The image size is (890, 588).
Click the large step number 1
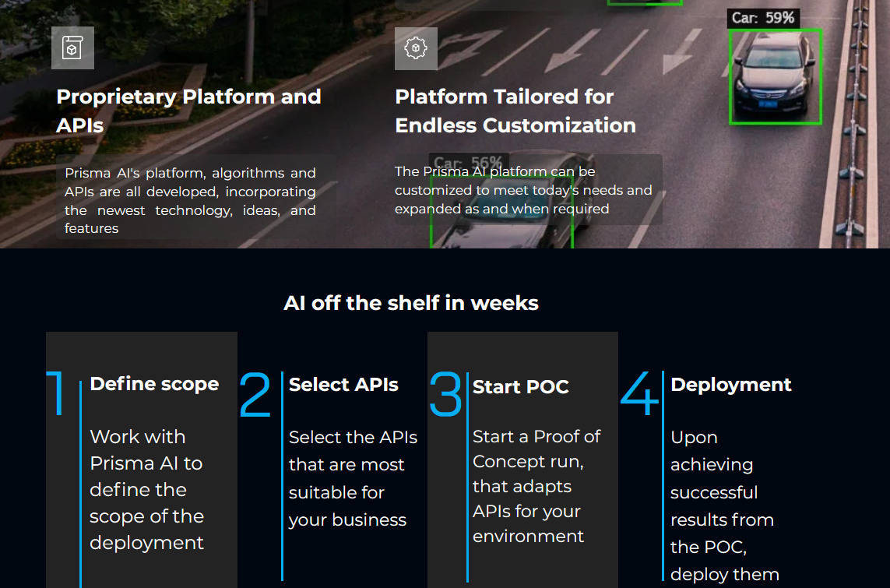[x=58, y=395]
